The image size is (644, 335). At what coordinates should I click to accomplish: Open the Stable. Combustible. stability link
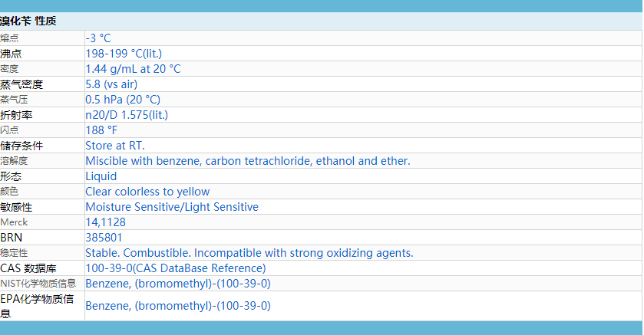coord(249,253)
